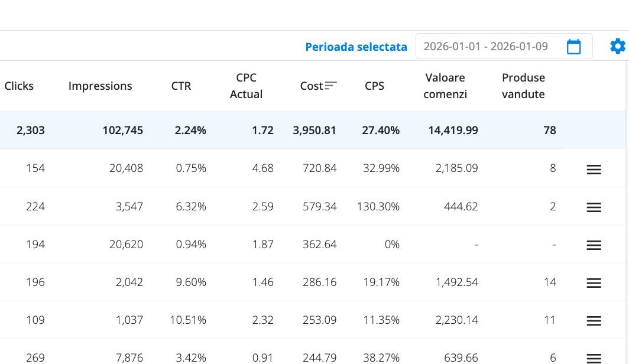The image size is (629, 364).
Task: Click the sort icon beside Cost
Action: click(x=331, y=86)
